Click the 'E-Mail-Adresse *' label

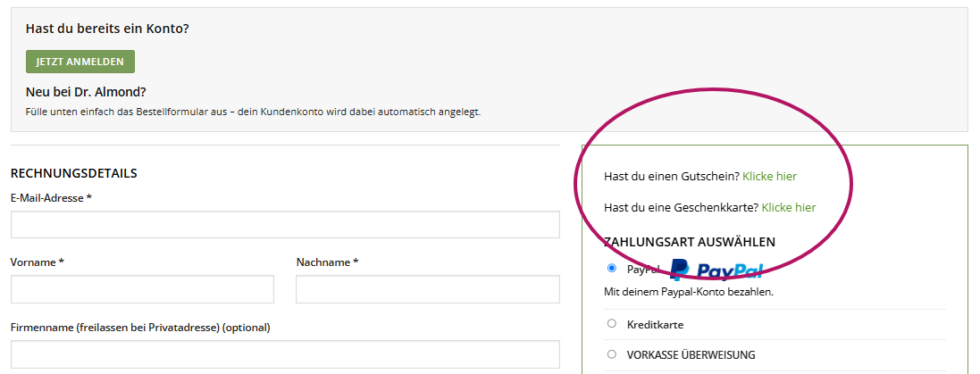51,198
